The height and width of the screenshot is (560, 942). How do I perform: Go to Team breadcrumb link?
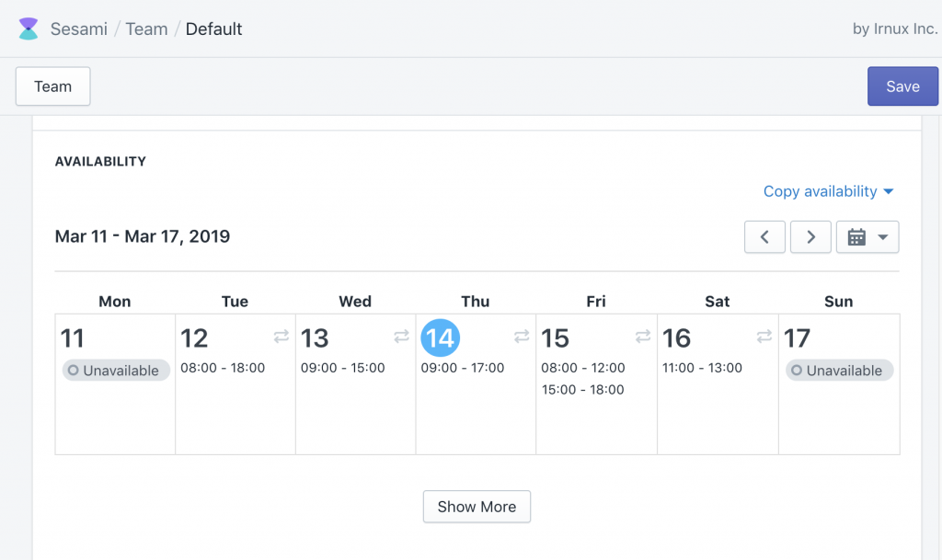146,29
